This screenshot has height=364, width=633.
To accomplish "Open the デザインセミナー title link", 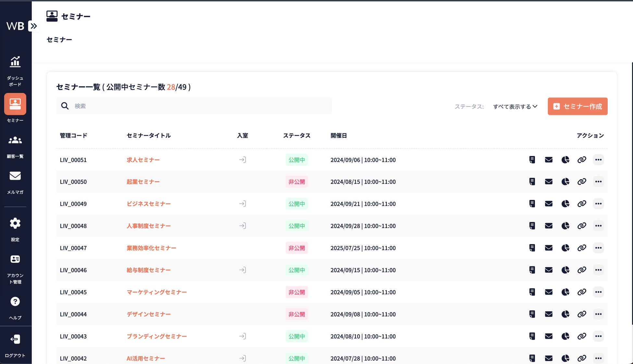I will pos(148,314).
